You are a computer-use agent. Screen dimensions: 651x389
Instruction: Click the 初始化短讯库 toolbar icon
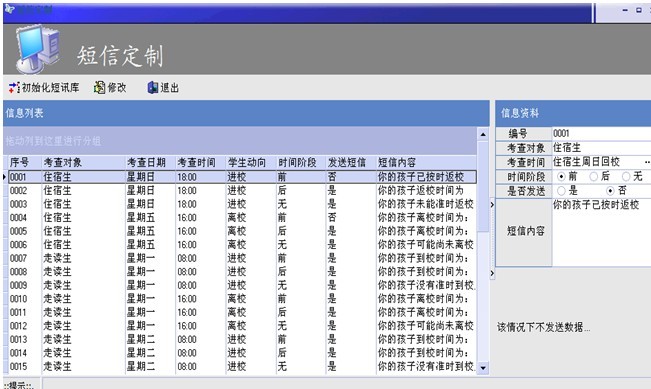point(14,88)
